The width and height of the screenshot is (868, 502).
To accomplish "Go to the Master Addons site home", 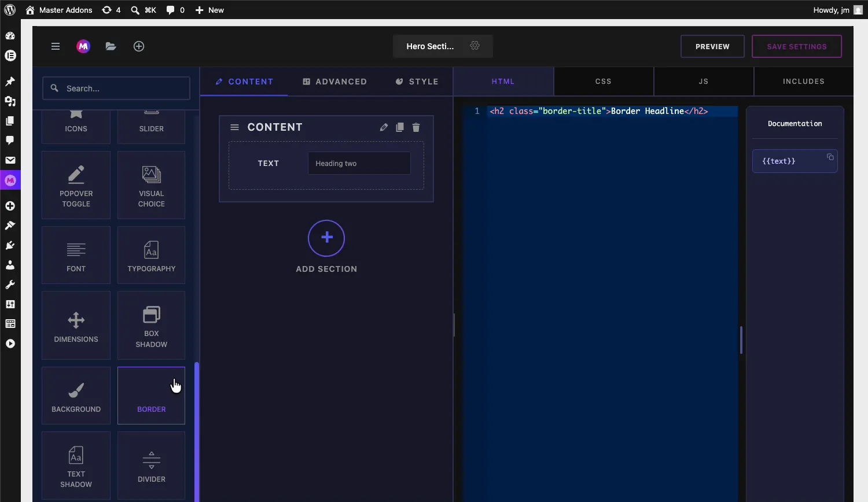I will [59, 10].
